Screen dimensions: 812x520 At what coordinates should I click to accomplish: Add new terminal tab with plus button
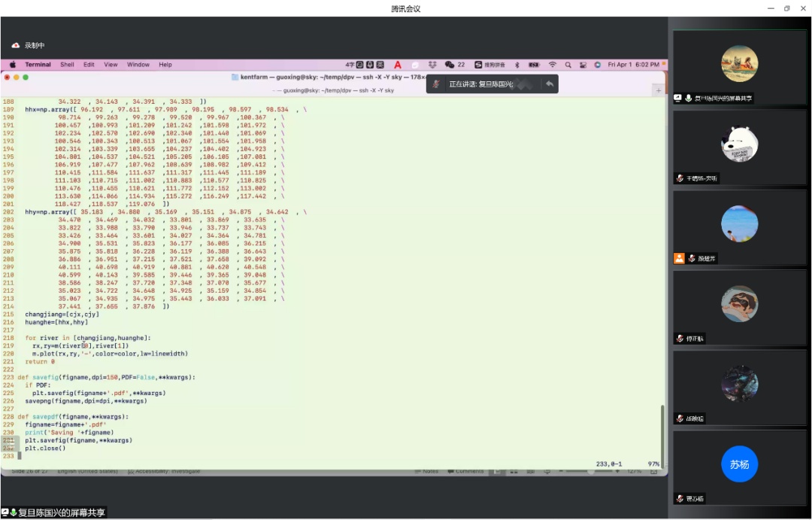[659, 90]
